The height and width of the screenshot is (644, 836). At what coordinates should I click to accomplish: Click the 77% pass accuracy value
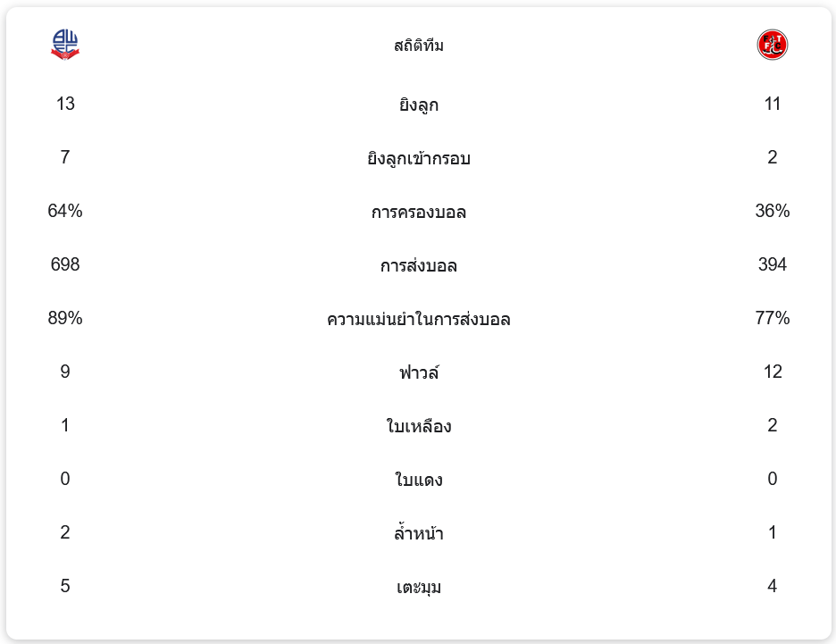tap(772, 318)
